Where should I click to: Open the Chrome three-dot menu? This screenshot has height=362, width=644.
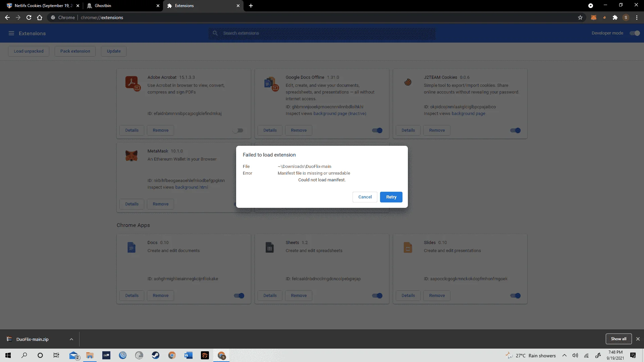(637, 17)
